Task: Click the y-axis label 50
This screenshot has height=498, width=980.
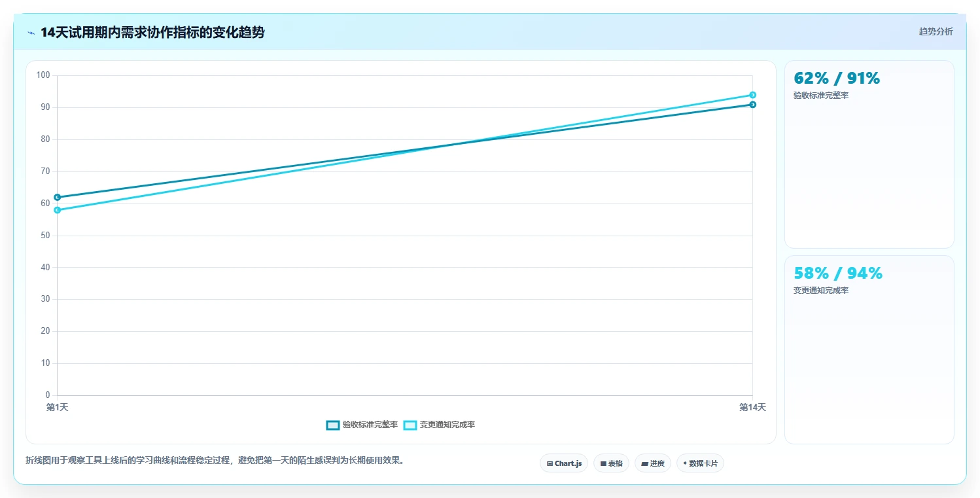Action: coord(45,235)
